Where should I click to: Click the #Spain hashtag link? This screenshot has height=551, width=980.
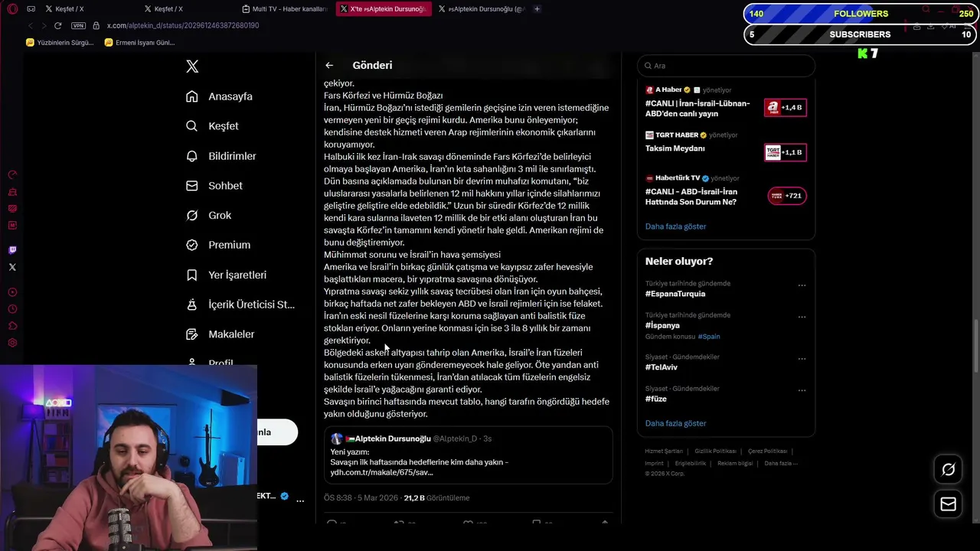tap(709, 337)
